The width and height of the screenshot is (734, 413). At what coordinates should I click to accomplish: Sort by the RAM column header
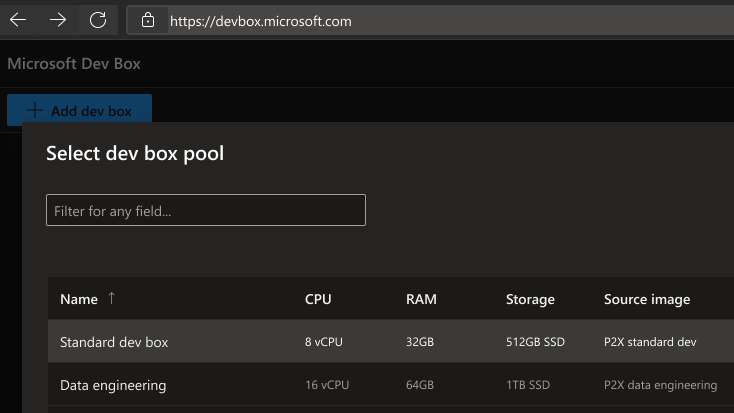(421, 299)
